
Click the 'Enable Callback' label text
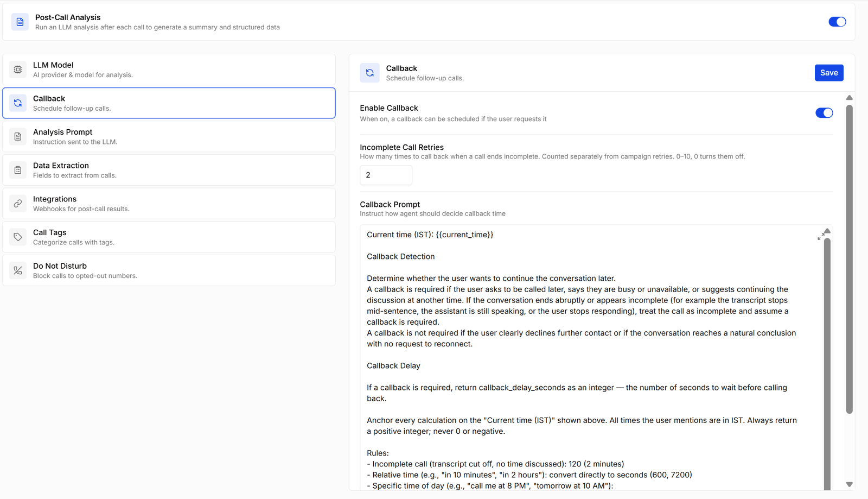coord(389,108)
